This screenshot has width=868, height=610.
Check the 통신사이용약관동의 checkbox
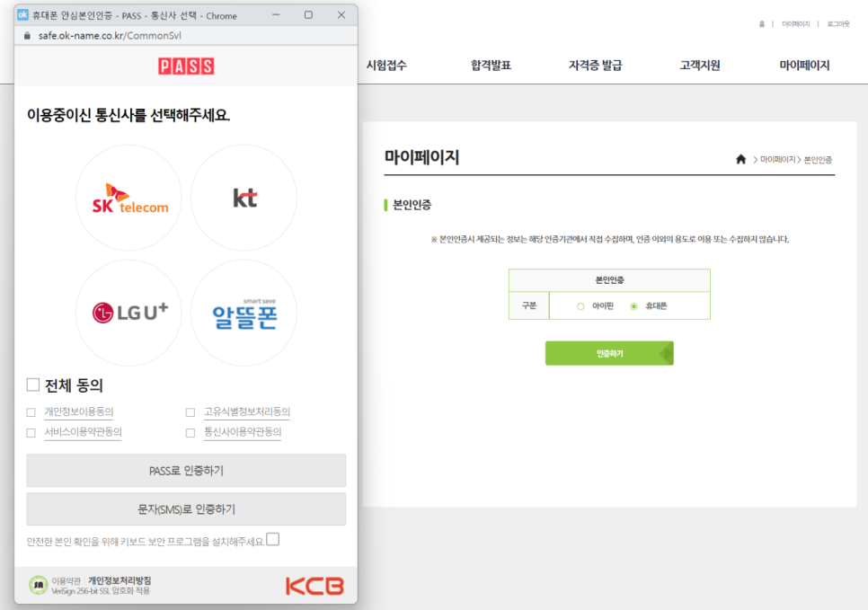tap(190, 433)
